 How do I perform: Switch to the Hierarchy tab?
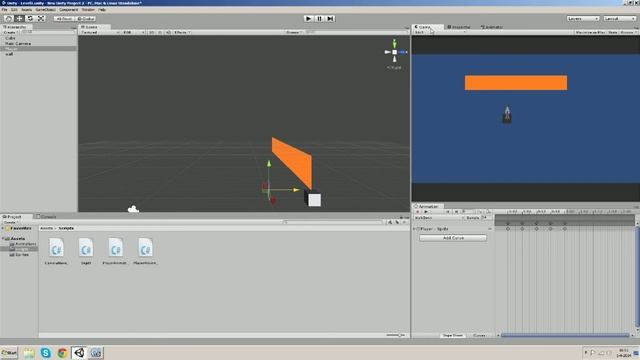tap(16, 27)
